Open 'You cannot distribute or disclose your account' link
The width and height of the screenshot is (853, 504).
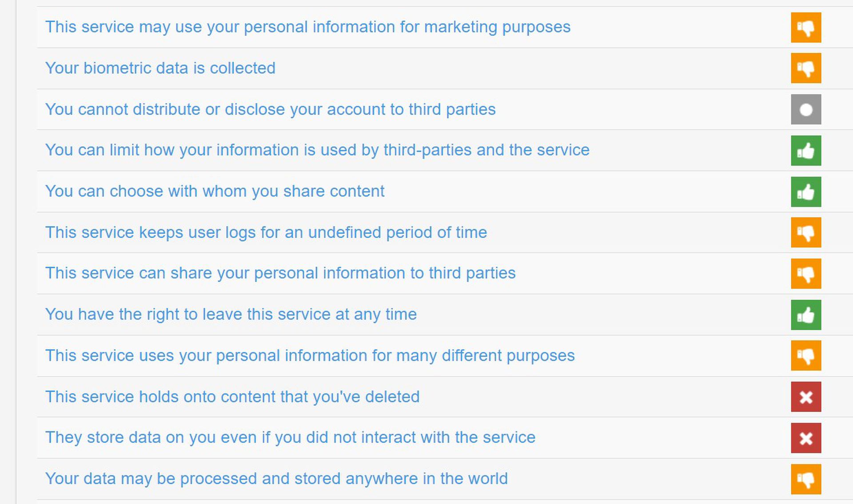point(271,109)
